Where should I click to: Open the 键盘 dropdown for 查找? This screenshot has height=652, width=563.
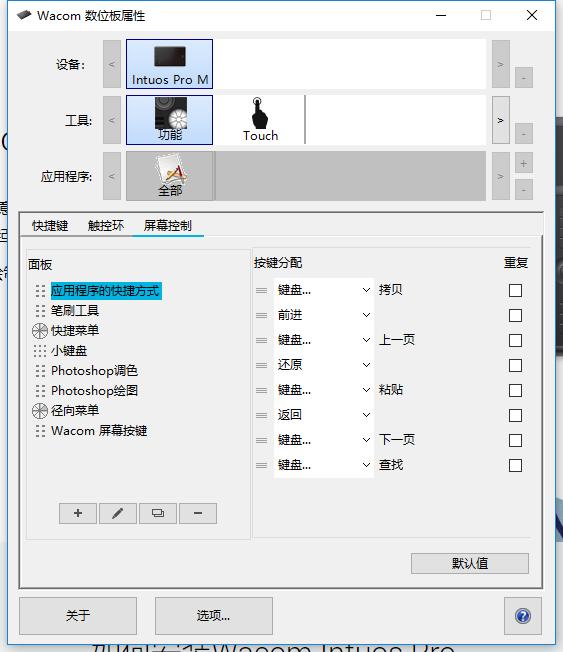tap(323, 464)
